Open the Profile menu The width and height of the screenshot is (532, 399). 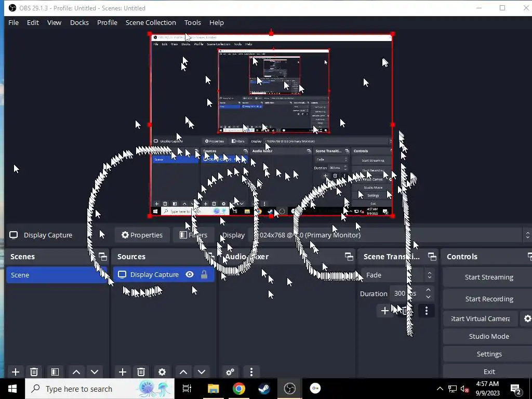tap(107, 22)
